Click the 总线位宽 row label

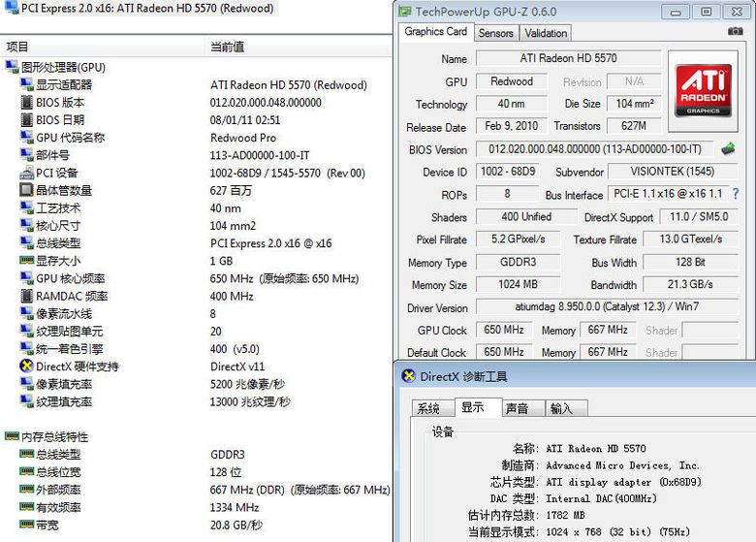pyautogui.click(x=58, y=471)
